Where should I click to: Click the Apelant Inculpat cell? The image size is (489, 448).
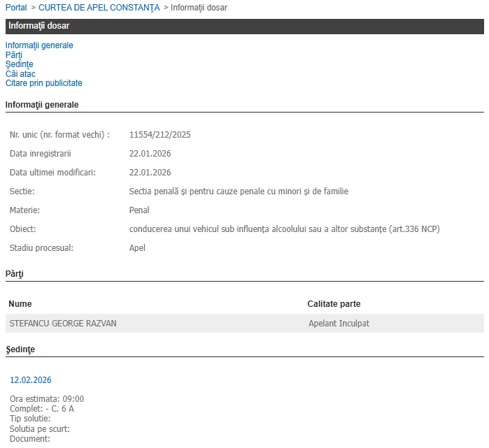339,324
